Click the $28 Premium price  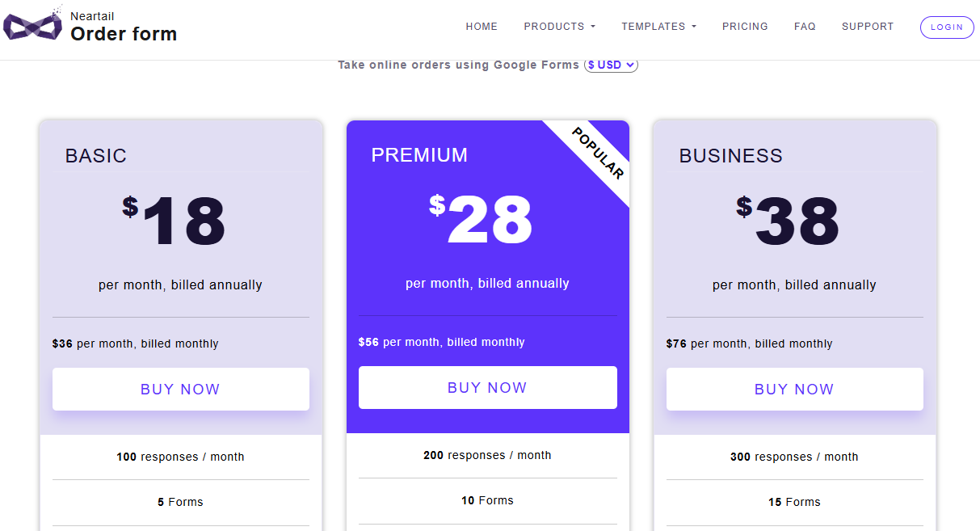click(x=482, y=219)
